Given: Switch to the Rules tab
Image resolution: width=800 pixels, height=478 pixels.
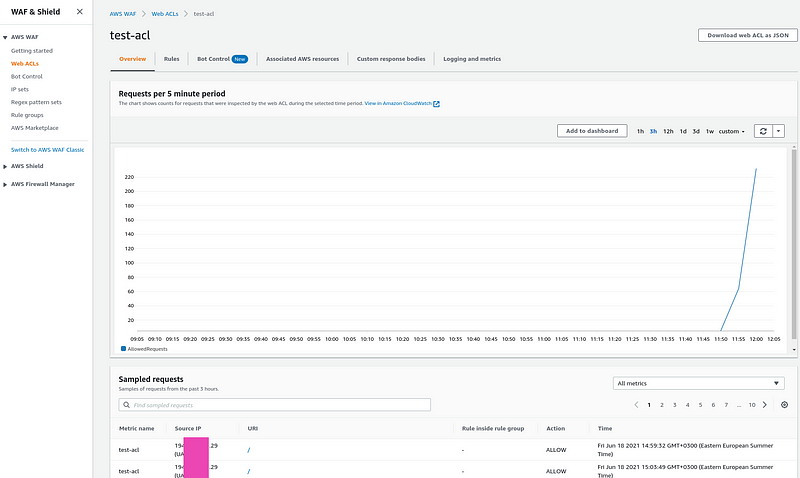Looking at the screenshot, I should (x=171, y=59).
